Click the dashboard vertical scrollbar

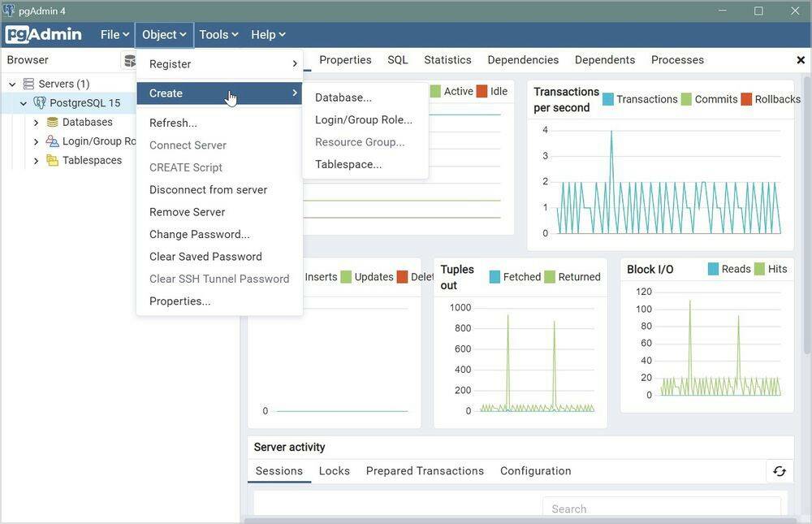pyautogui.click(x=807, y=216)
